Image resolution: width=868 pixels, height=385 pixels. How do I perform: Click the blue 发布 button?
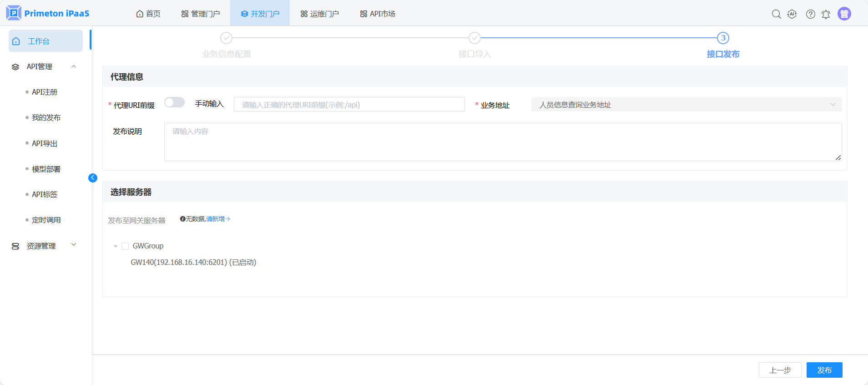tap(824, 370)
